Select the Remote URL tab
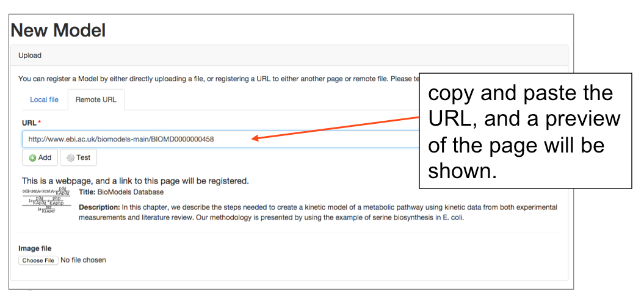This screenshot has height=291, width=644. 95,99
